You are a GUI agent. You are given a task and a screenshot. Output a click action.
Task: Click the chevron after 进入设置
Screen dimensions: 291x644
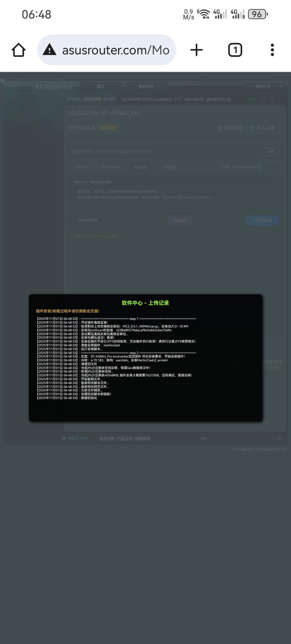coord(279,128)
